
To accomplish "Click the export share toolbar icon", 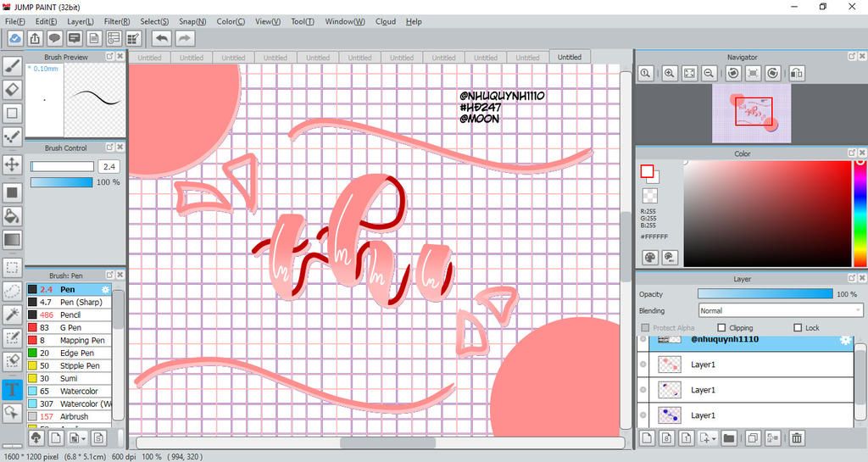I will 35,38.
